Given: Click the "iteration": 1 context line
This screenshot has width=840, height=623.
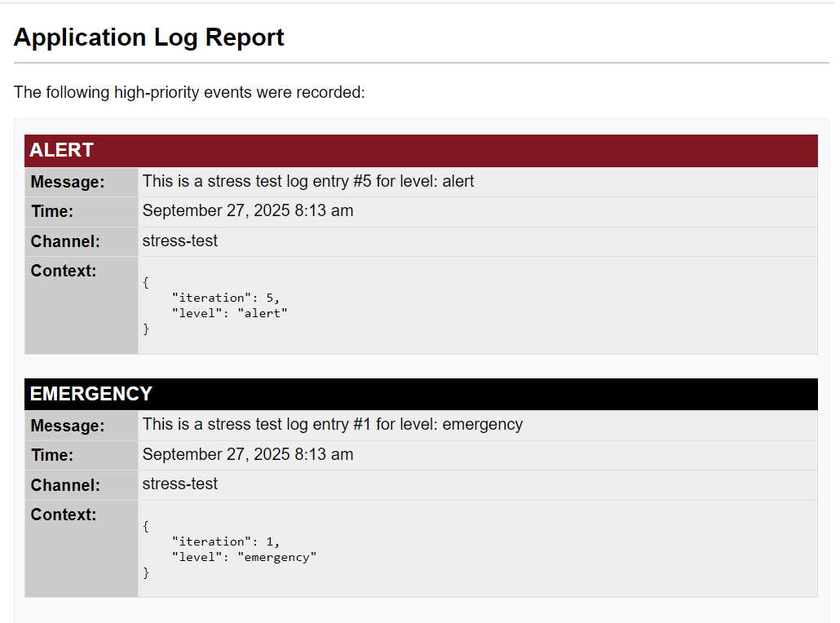Looking at the screenshot, I should (226, 541).
